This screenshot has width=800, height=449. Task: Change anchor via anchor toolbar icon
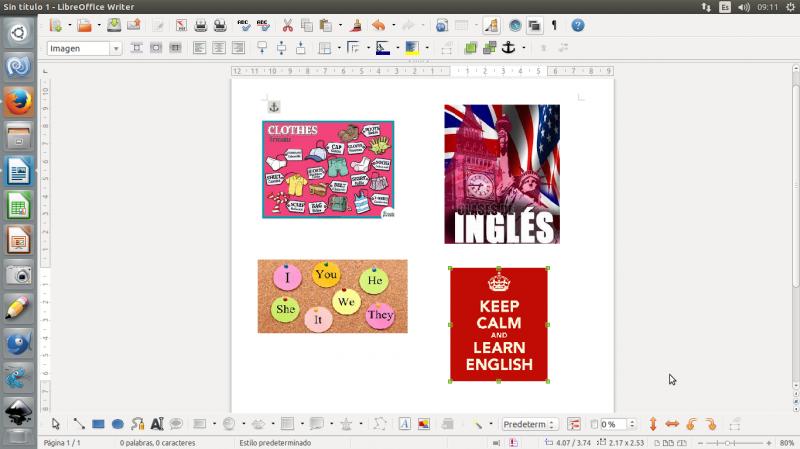509,48
